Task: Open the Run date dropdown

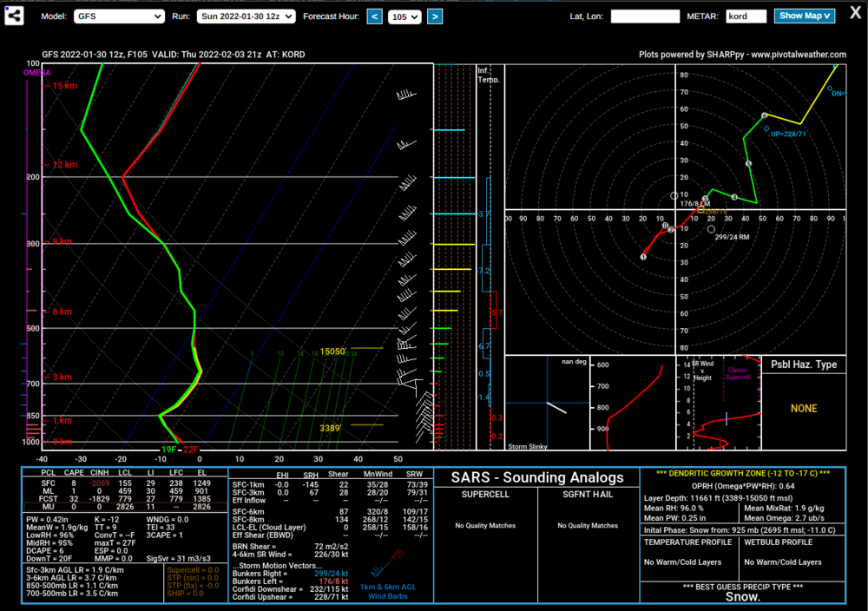Action: click(247, 16)
